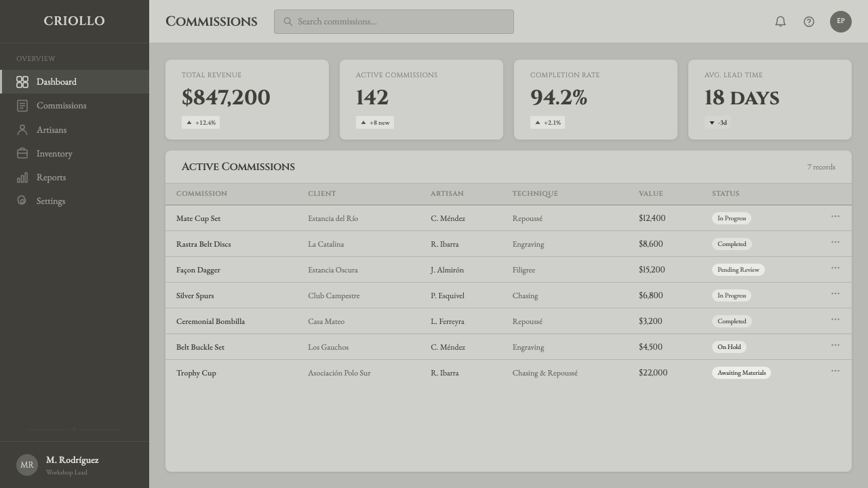Open Inventory in the sidebar

coord(75,154)
